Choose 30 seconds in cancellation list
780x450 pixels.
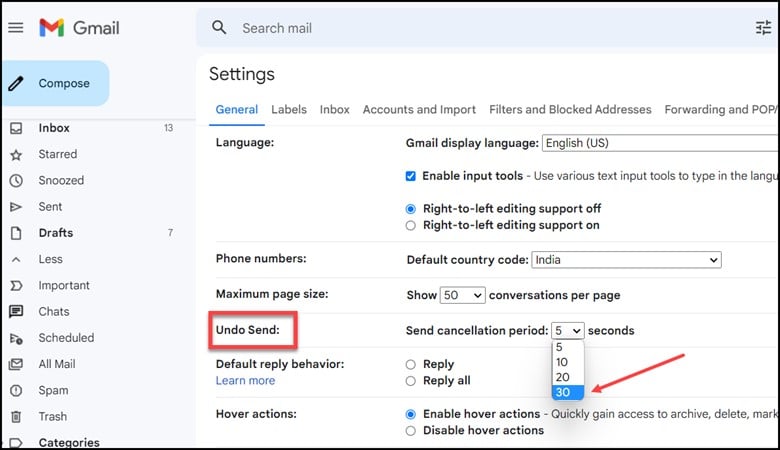(568, 392)
